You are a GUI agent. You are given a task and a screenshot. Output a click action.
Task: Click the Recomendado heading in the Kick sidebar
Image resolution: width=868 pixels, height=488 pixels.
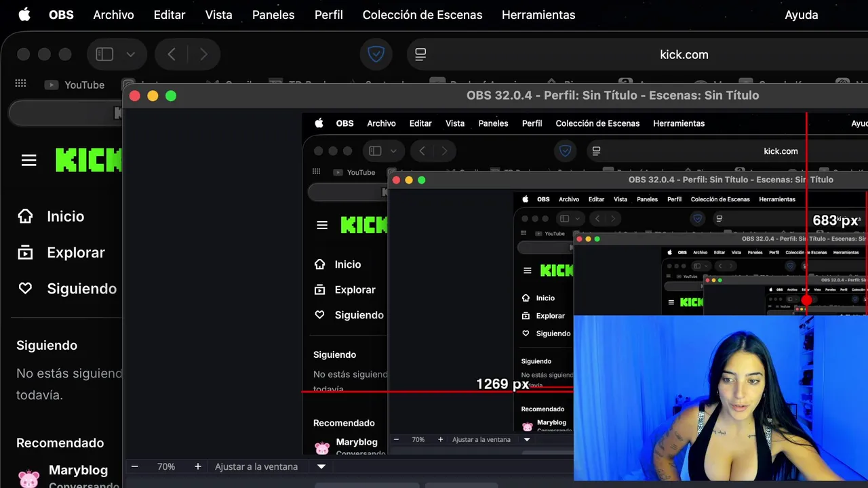pos(60,443)
